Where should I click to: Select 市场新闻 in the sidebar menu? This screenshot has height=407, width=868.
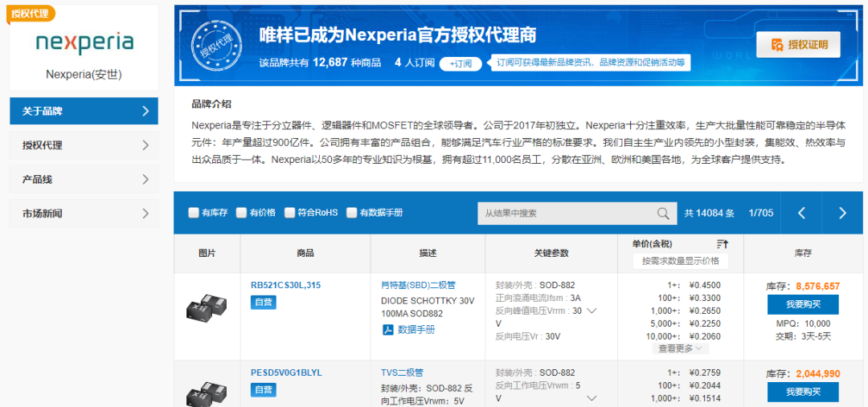[x=84, y=214]
